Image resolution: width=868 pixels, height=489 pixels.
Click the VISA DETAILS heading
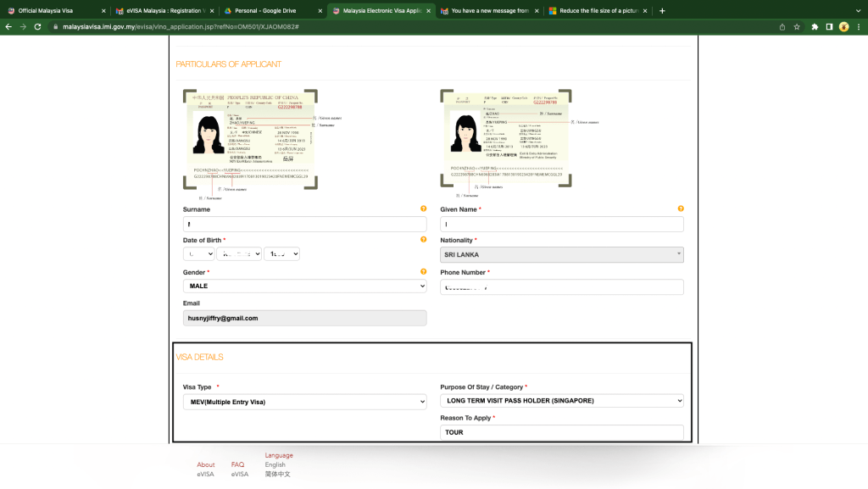(x=199, y=357)
